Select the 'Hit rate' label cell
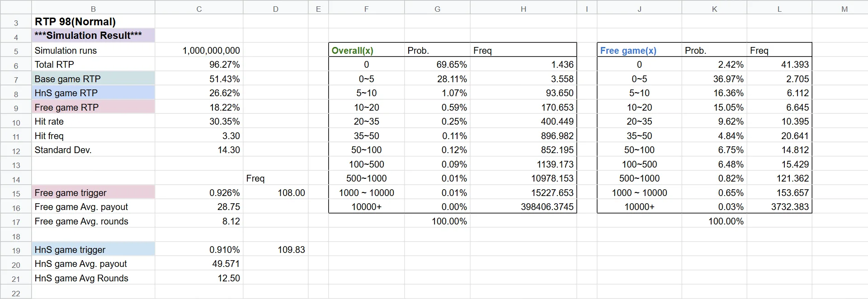Image resolution: width=868 pixels, height=299 pixels. [93, 121]
